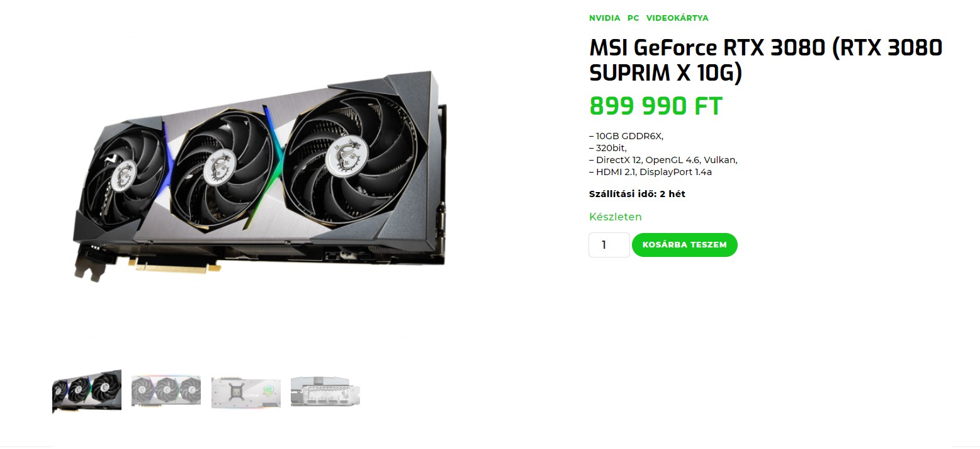Click the MSI GeForce RTX 3080 title
Viewport: 980px width, 449px height.
click(x=765, y=60)
